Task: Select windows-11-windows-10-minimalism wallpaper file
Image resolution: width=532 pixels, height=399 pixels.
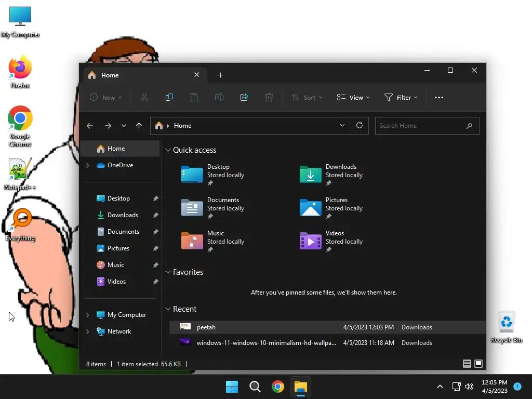Action: (327, 343)
